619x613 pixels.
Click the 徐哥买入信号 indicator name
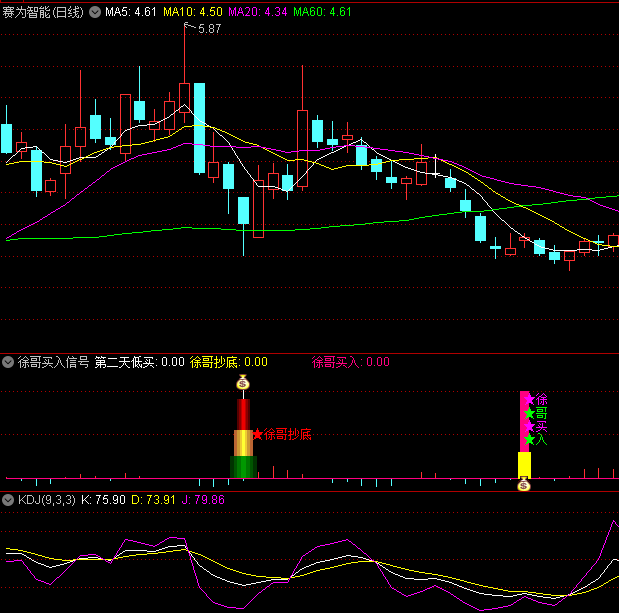pos(53,362)
